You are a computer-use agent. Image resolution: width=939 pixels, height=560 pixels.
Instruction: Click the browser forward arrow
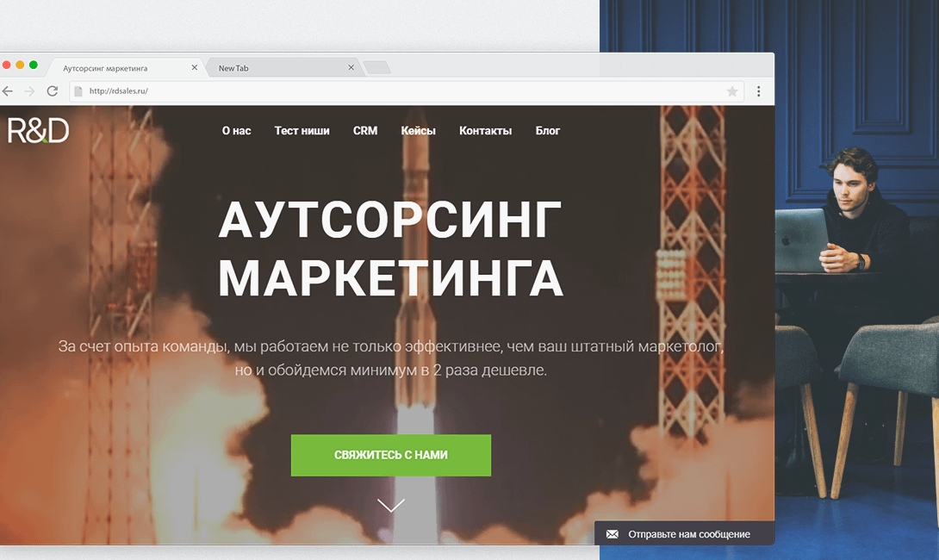(29, 91)
